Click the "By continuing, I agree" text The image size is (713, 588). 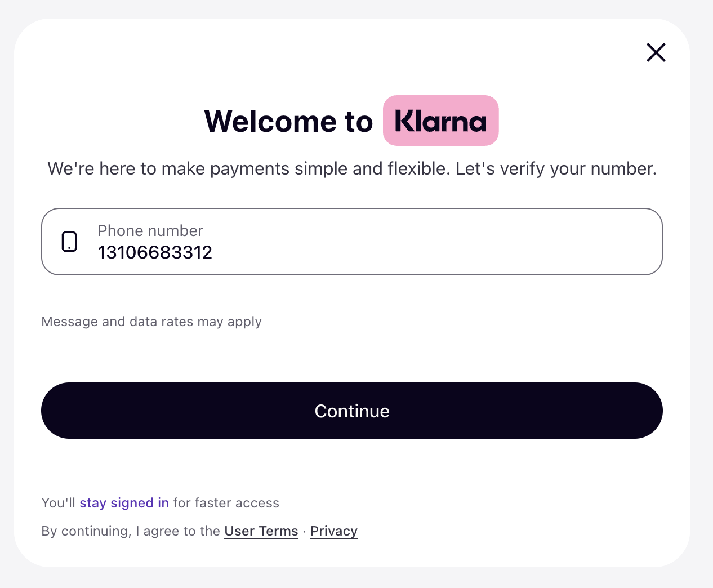tap(130, 531)
